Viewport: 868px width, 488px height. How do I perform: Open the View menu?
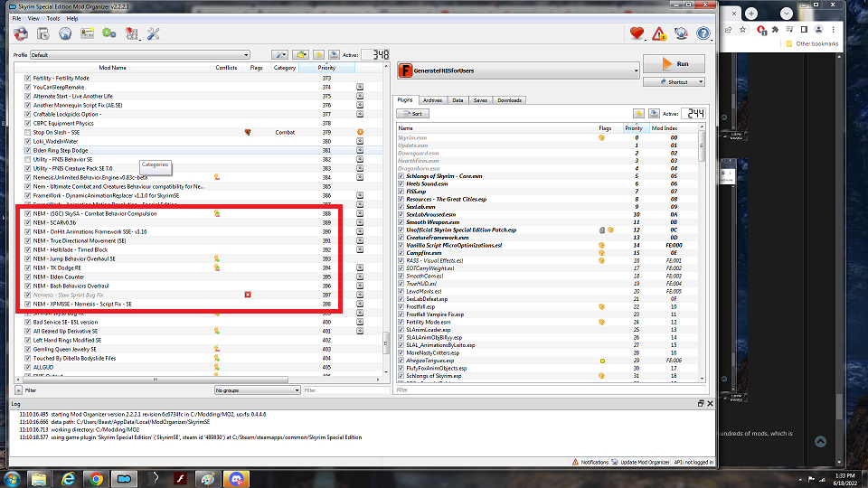tap(33, 18)
